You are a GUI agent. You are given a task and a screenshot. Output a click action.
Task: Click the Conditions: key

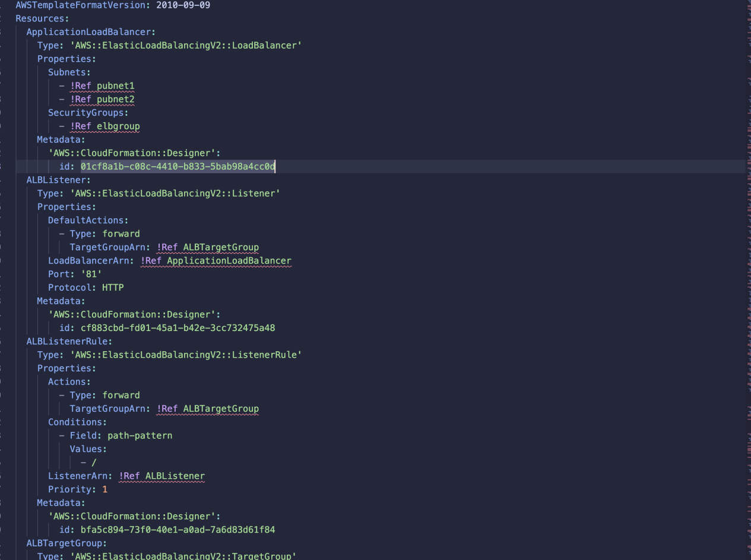pos(78,422)
